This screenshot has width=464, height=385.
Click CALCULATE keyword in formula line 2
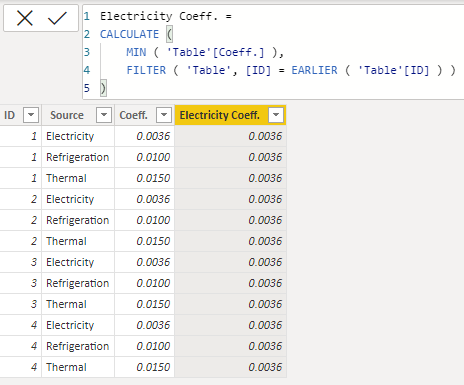click(x=129, y=34)
